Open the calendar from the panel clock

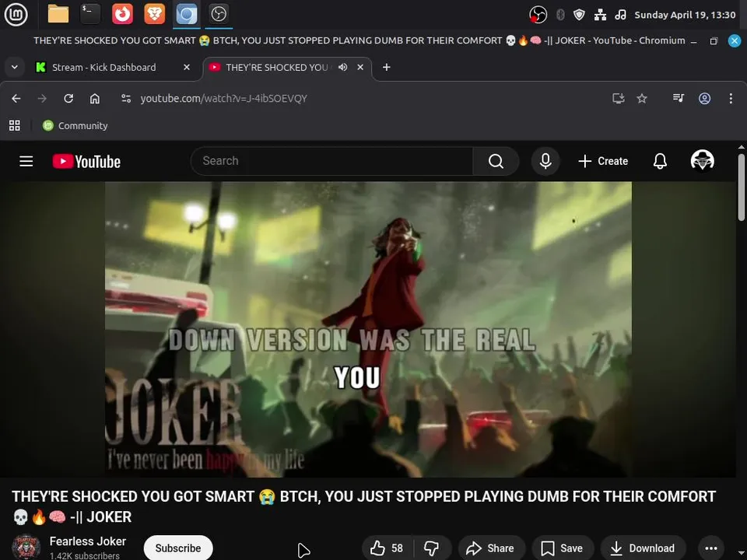point(685,15)
